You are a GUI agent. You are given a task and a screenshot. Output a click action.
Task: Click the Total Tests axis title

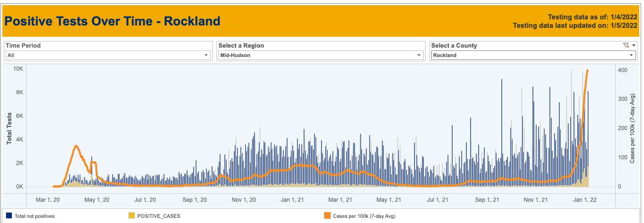point(9,128)
